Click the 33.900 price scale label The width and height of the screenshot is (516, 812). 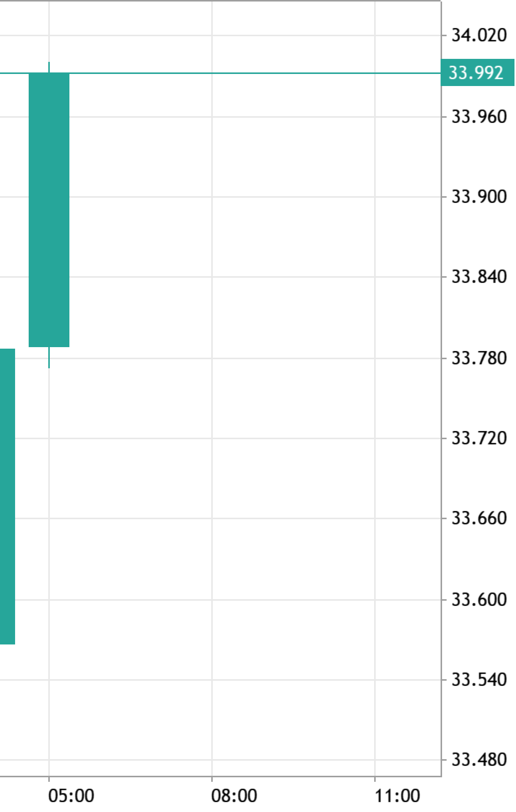(479, 197)
